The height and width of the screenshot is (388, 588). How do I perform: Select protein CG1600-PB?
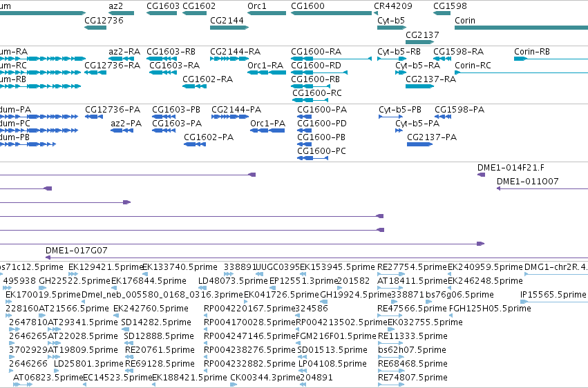pos(305,144)
